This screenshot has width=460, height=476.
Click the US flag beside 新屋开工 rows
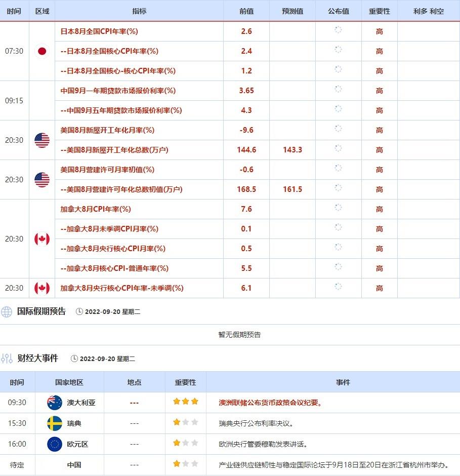pos(42,140)
